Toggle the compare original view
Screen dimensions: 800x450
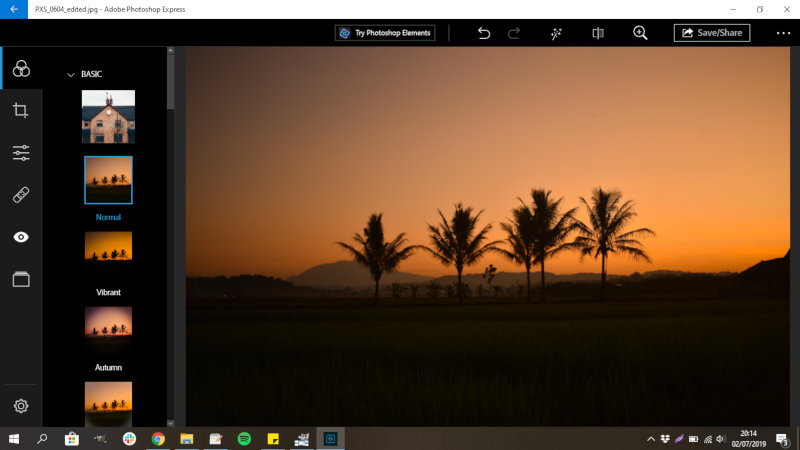click(x=598, y=33)
